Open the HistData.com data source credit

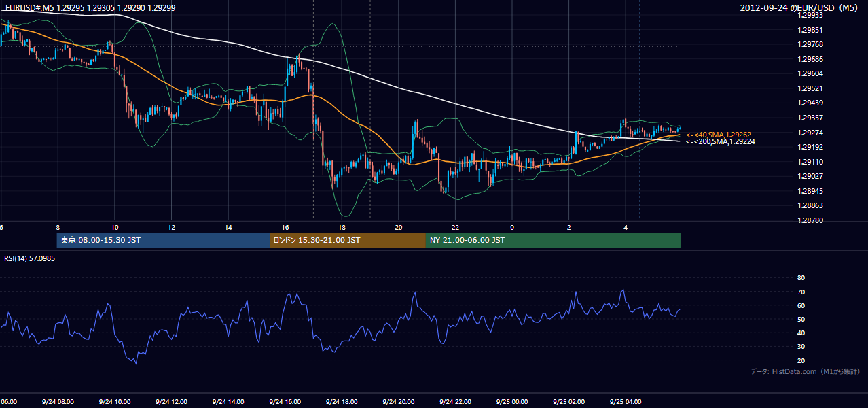(x=805, y=371)
